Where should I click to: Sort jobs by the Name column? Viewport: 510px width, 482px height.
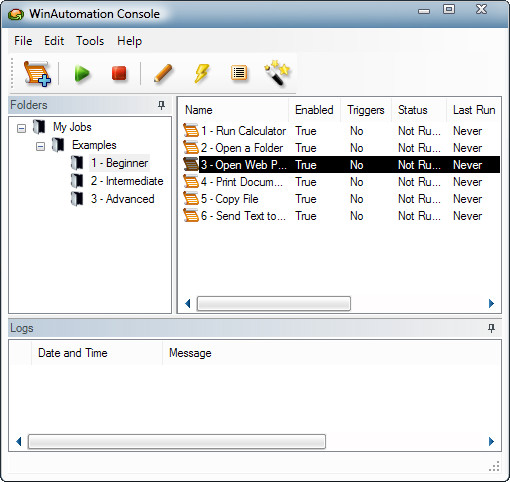(233, 110)
